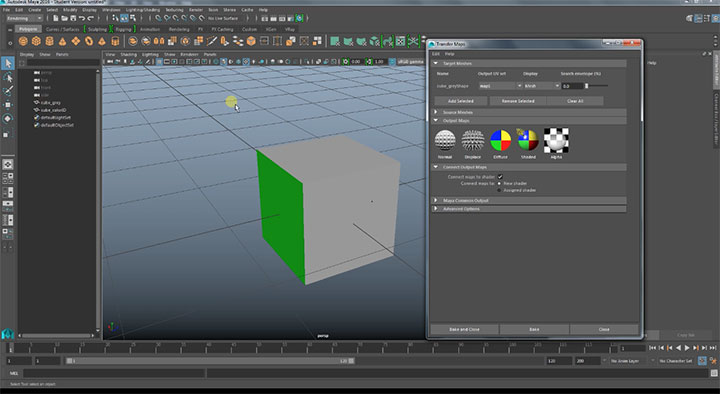Create a polygon cylinder from shelf
This screenshot has height=394, width=720.
tap(49, 41)
